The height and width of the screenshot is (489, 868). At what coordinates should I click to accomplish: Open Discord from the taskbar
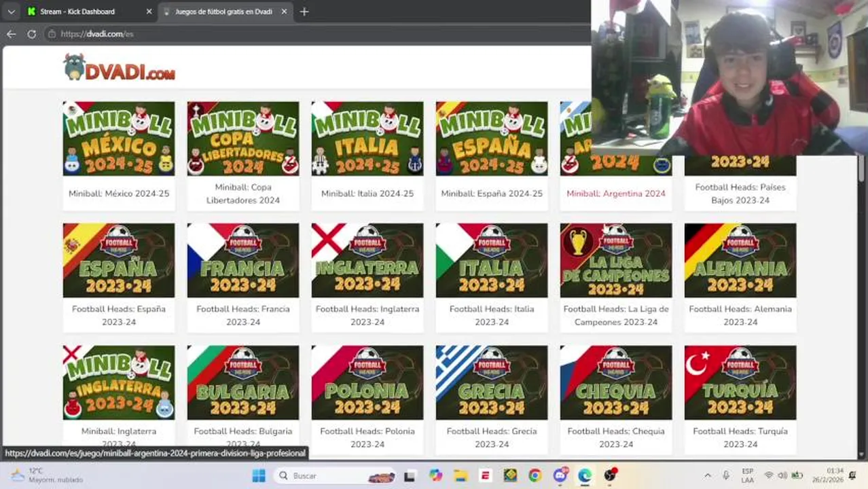pyautogui.click(x=560, y=475)
